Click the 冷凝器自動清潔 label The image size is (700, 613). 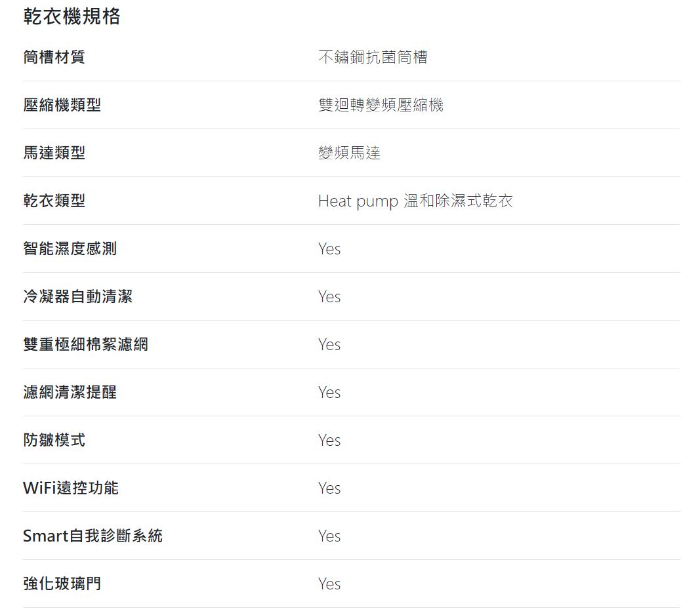pos(77,296)
